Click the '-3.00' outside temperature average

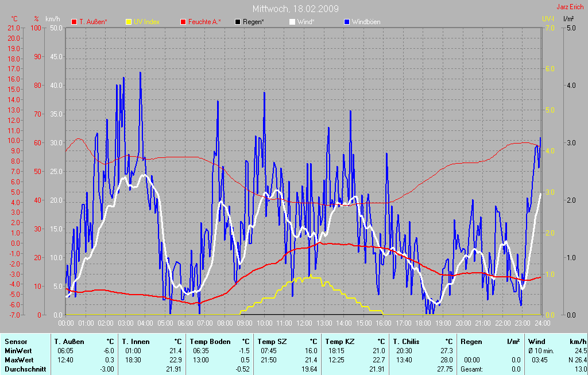107,369
